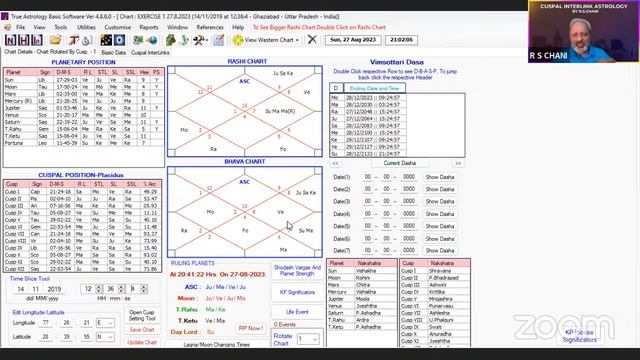Open the Utilities menu
640x360 pixels.
coord(86,27)
